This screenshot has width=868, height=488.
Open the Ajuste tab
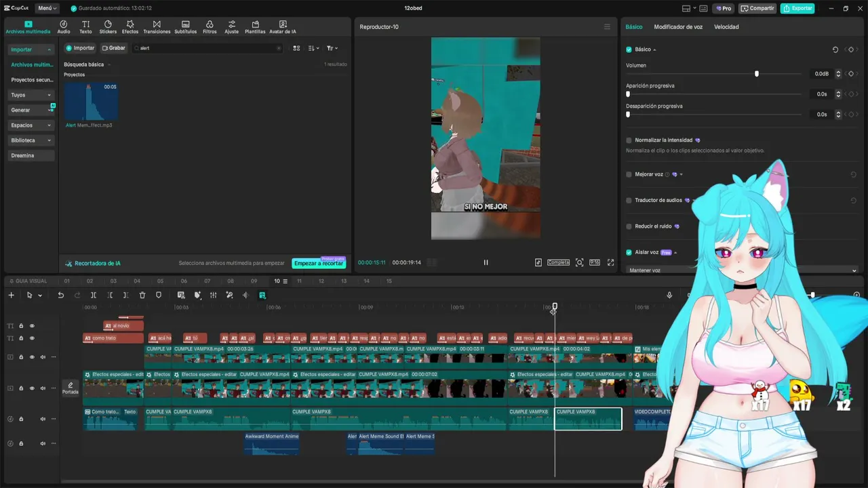pyautogui.click(x=232, y=27)
